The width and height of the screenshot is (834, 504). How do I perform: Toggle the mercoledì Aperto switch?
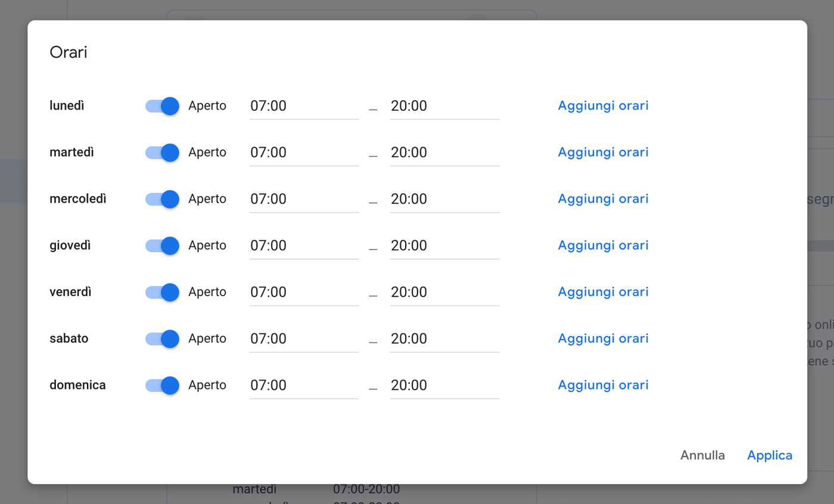(x=162, y=199)
